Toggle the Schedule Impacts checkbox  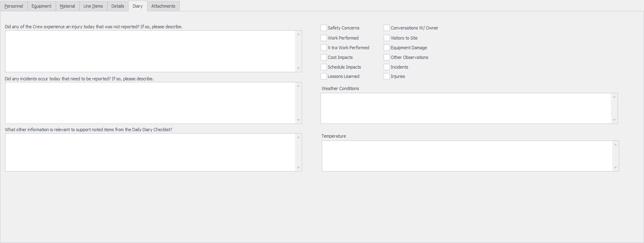[x=324, y=67]
